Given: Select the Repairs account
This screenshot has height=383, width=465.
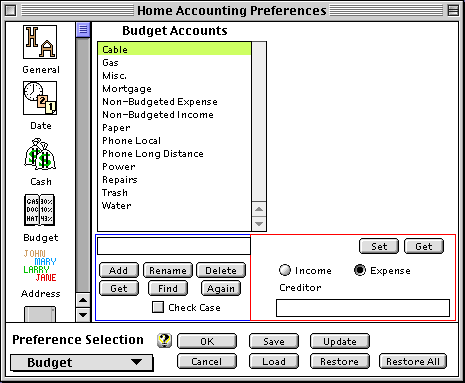Looking at the screenshot, I should (x=174, y=179).
